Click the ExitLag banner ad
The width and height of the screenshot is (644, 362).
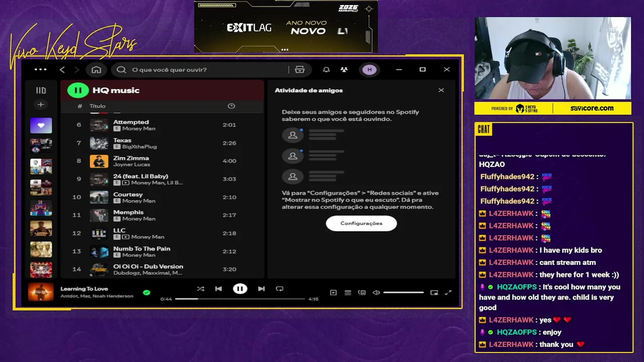point(286,26)
